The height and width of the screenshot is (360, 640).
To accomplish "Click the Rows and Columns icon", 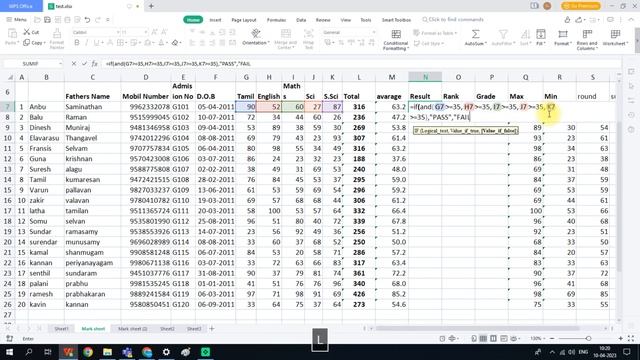I will point(587,34).
